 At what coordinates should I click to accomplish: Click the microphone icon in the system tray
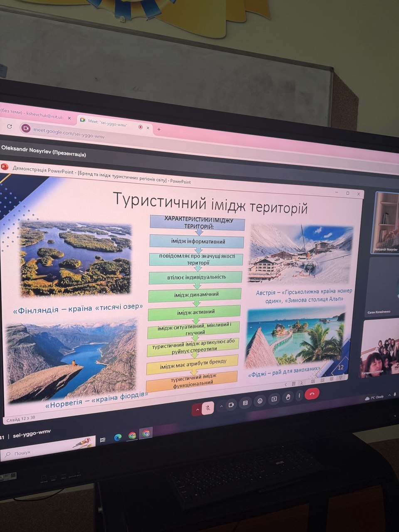point(394,394)
